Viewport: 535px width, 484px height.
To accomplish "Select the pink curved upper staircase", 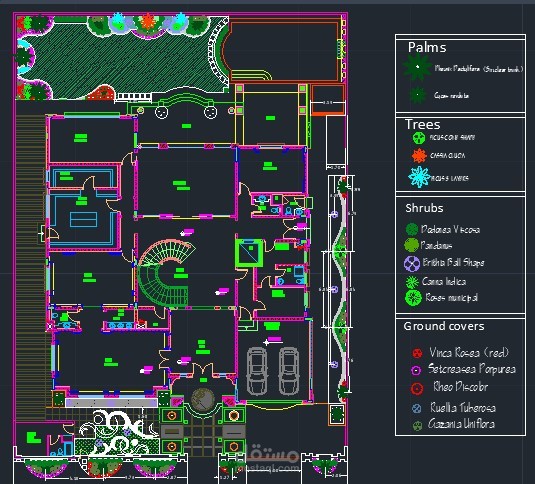I will tap(167, 252).
